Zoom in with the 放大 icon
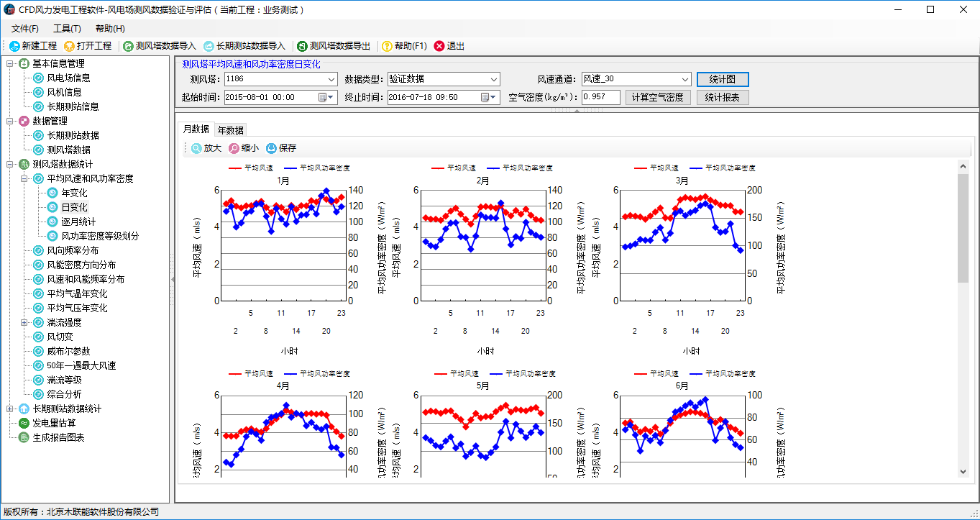Screen dimensions: 980x520 coord(196,148)
